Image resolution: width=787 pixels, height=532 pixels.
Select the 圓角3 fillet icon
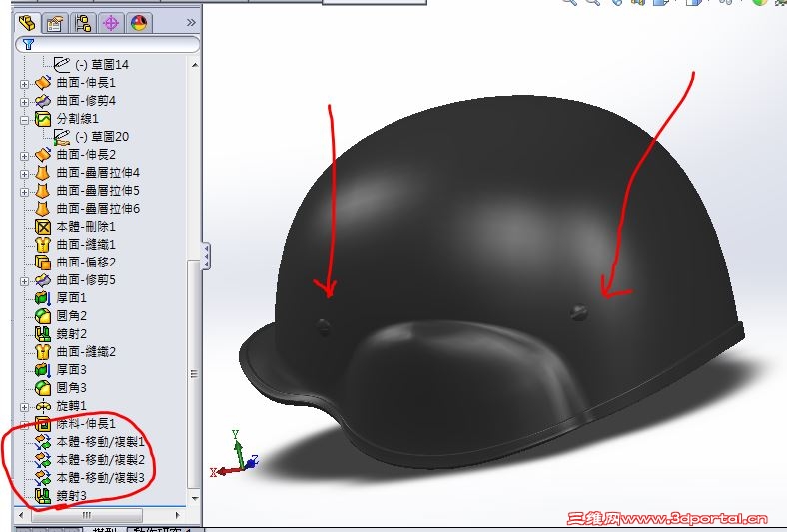[43, 387]
